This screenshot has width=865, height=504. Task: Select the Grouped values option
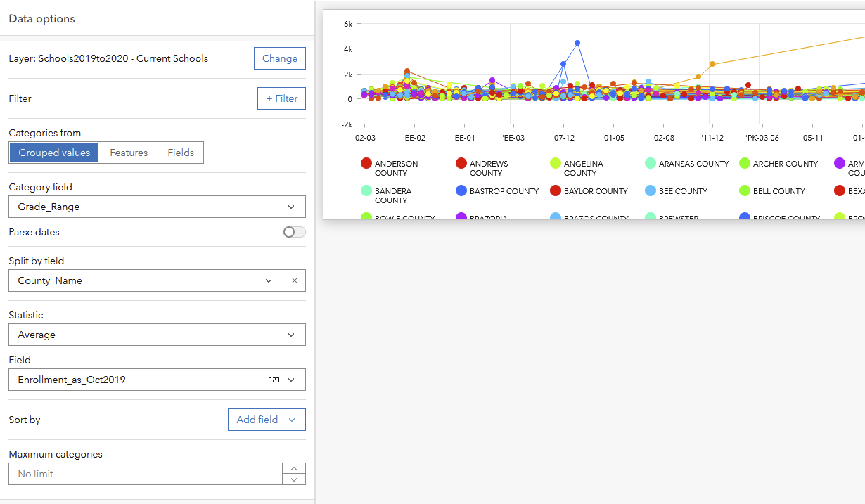[53, 152]
